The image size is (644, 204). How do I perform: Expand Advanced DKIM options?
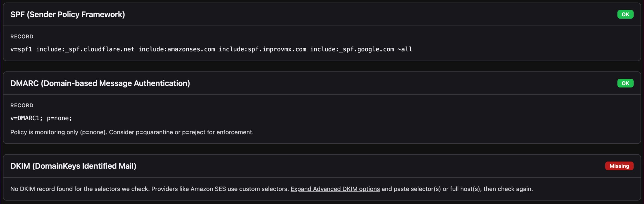click(x=335, y=189)
